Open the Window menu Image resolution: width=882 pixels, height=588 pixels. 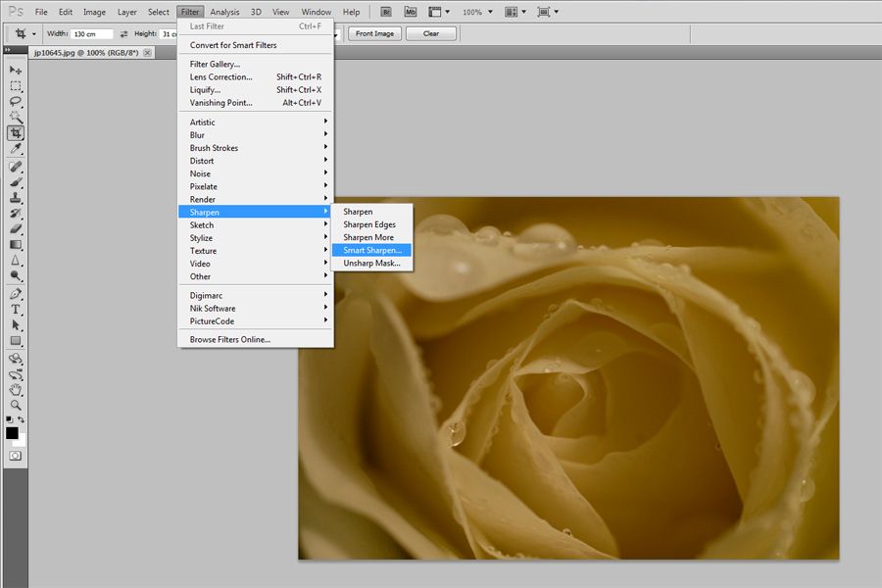click(x=317, y=12)
